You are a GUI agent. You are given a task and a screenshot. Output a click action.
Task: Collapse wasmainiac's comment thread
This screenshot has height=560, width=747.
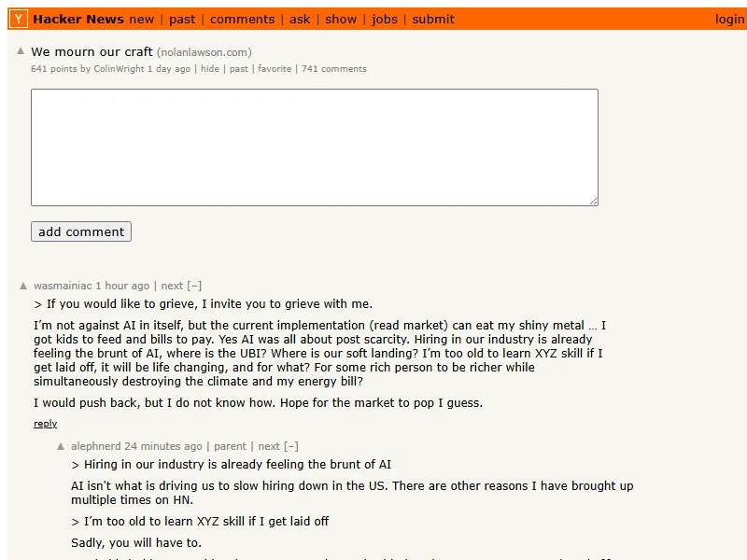[x=194, y=287]
